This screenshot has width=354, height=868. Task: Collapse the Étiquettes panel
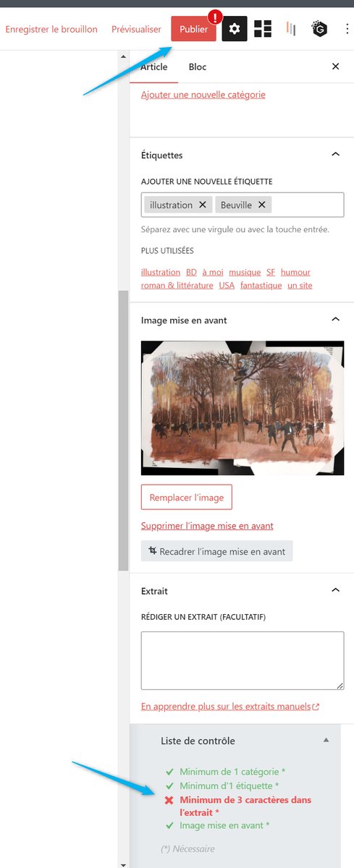tap(335, 155)
